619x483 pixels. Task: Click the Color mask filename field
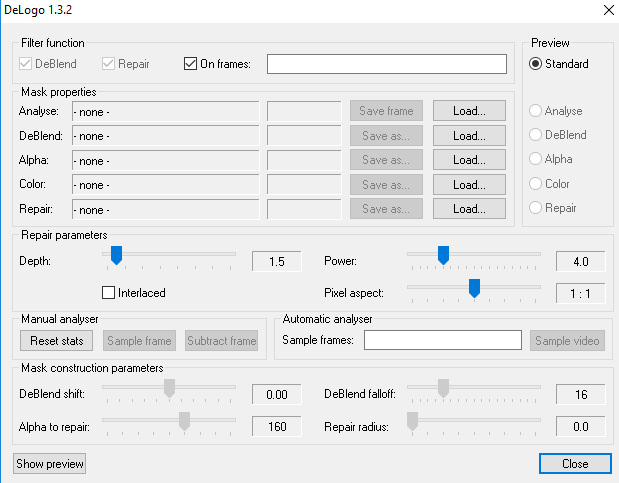[x=166, y=184]
